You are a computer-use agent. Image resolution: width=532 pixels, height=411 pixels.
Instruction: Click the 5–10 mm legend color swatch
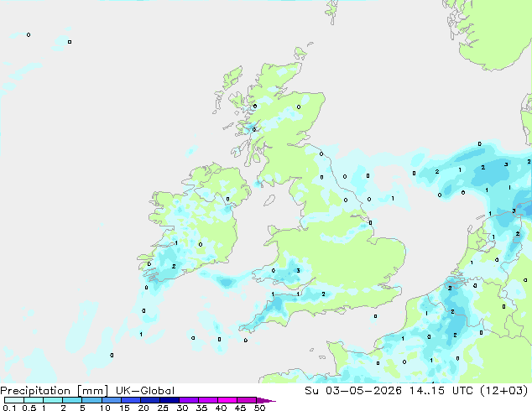[91, 400]
